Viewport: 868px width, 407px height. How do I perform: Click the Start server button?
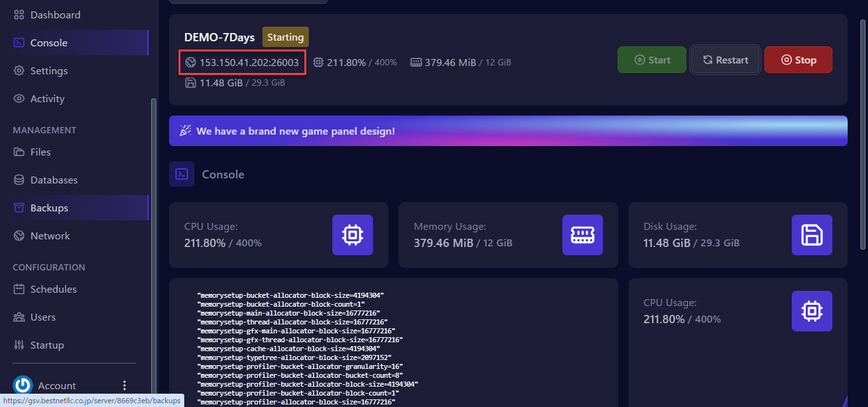coord(652,60)
